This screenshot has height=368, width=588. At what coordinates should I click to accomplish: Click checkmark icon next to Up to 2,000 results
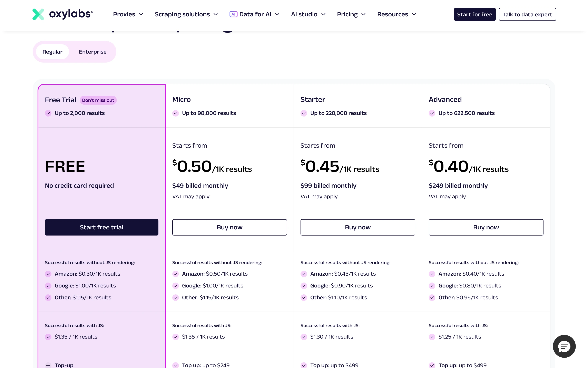point(48,113)
